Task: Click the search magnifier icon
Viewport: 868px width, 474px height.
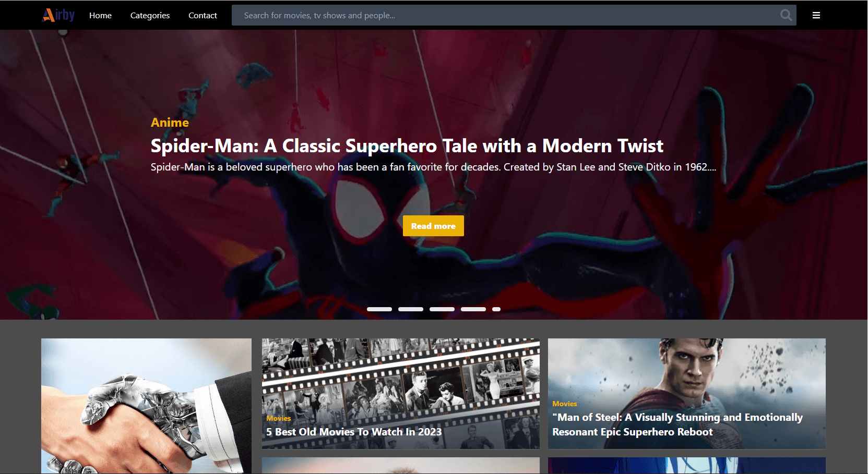Action: [x=786, y=15]
